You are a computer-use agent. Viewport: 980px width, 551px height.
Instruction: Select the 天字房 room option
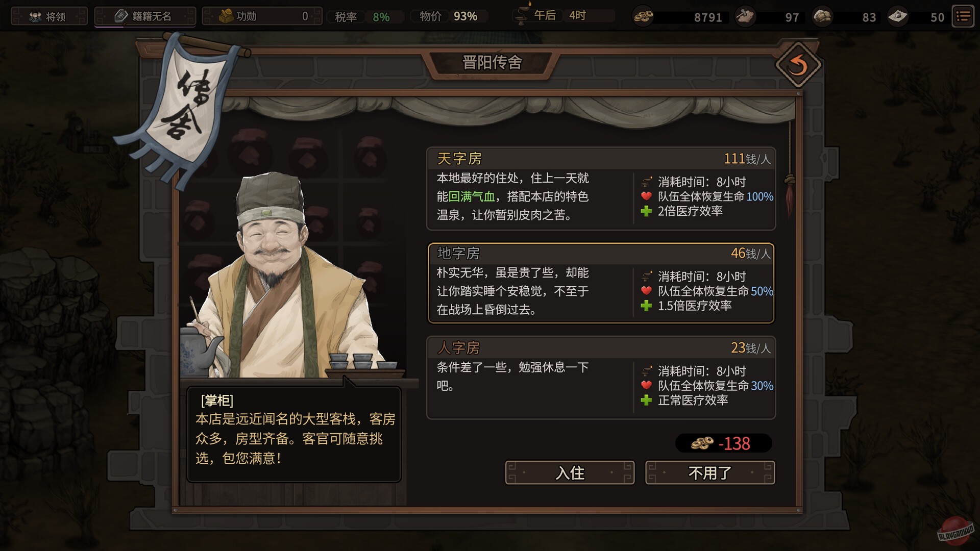point(601,189)
